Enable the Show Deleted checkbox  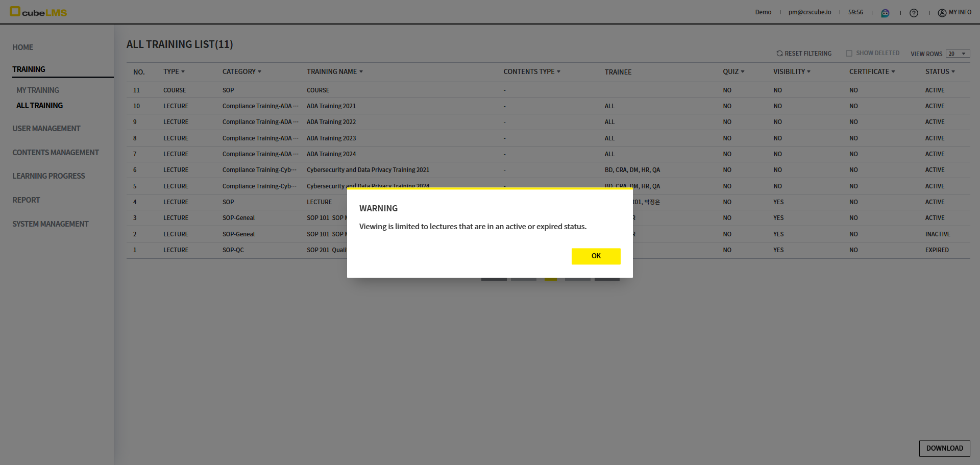coord(849,53)
